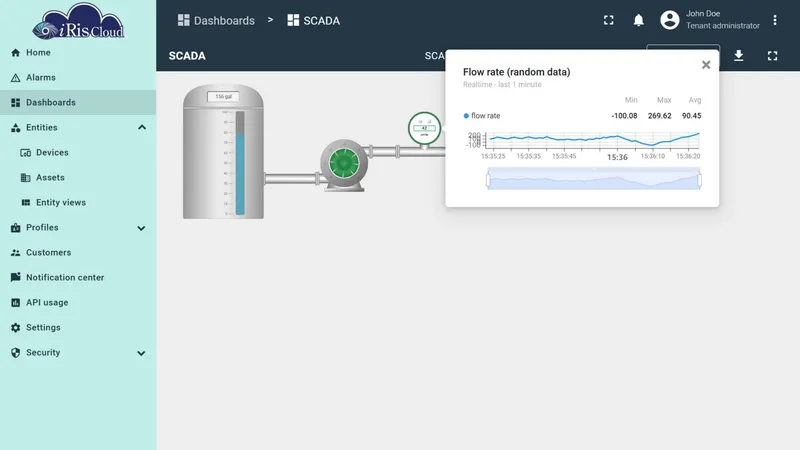Click the Flow rate (random data) heading

pyautogui.click(x=516, y=72)
